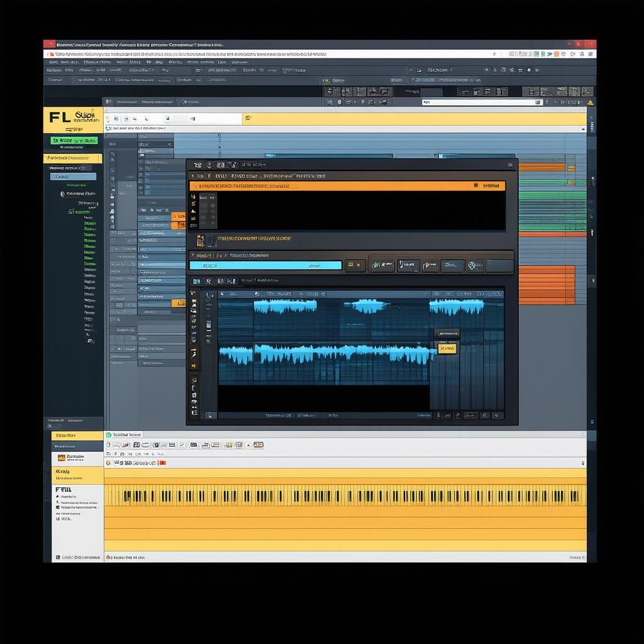Click the small icon at the right of the orange title bar
Image resolution: width=644 pixels, height=644 pixels.
tap(476, 186)
